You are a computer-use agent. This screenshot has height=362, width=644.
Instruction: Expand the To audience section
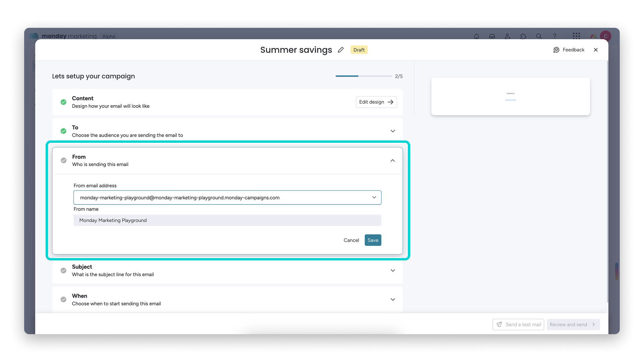(393, 131)
